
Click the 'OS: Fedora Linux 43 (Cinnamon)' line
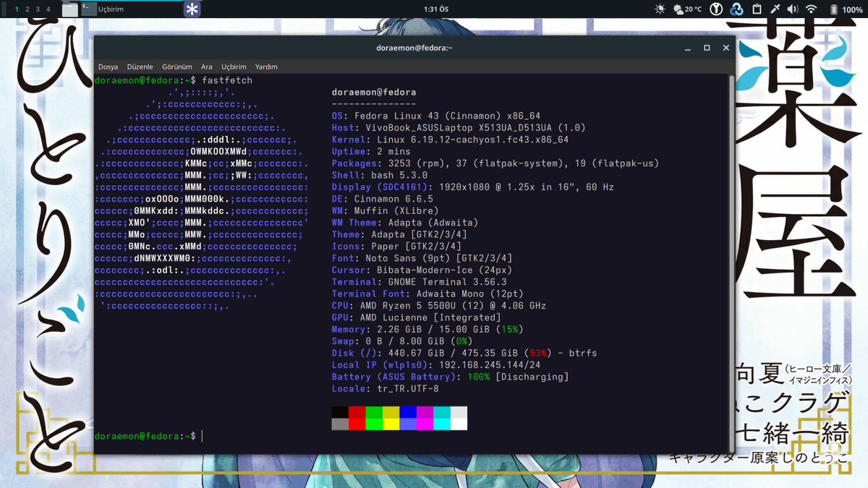(x=436, y=116)
